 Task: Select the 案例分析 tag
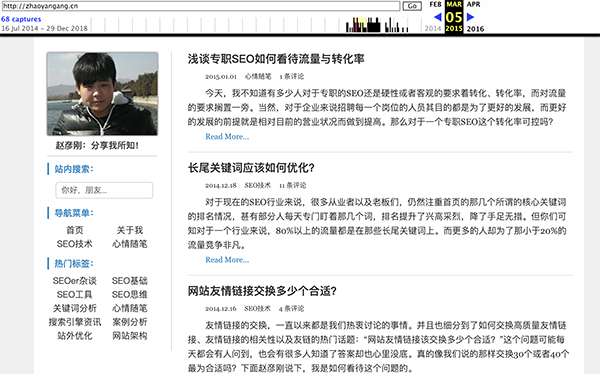(x=130, y=322)
